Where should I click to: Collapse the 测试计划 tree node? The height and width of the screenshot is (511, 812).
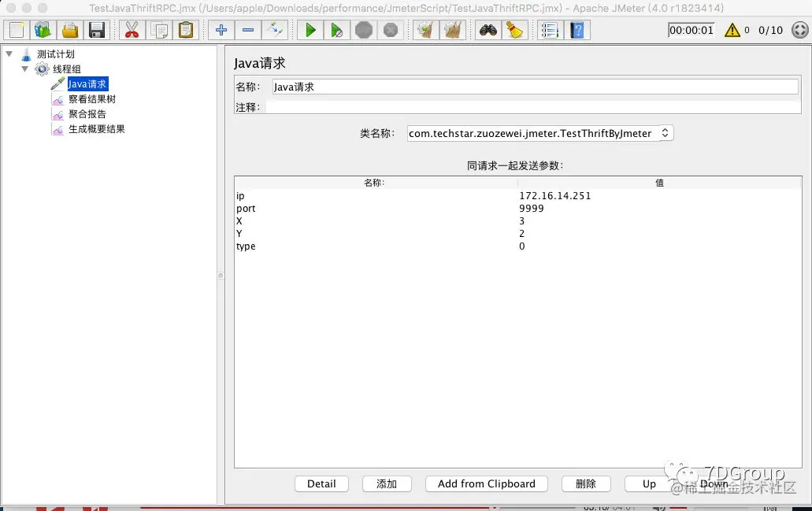8,54
